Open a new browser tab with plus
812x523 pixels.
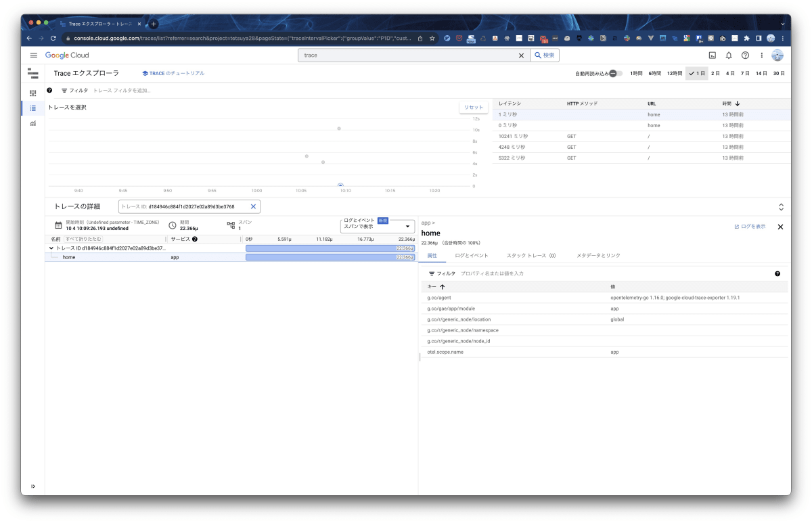pyautogui.click(x=154, y=24)
